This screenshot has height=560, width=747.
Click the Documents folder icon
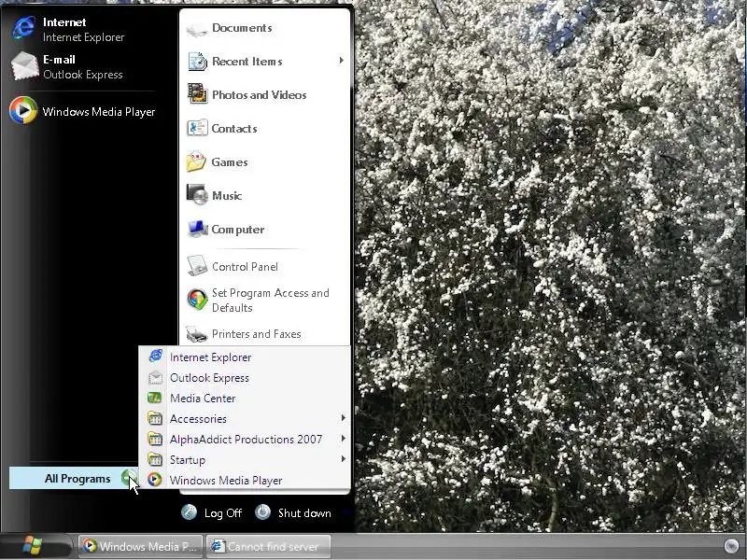point(196,29)
